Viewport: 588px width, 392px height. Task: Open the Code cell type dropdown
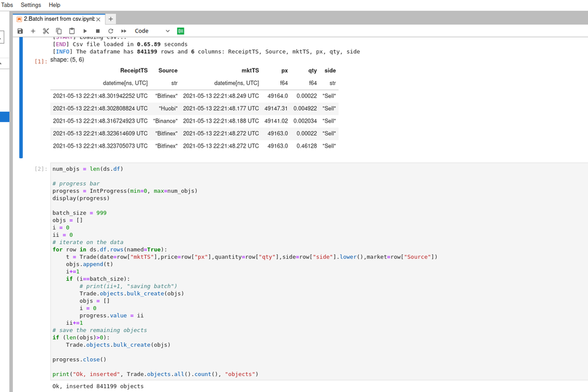tap(153, 31)
